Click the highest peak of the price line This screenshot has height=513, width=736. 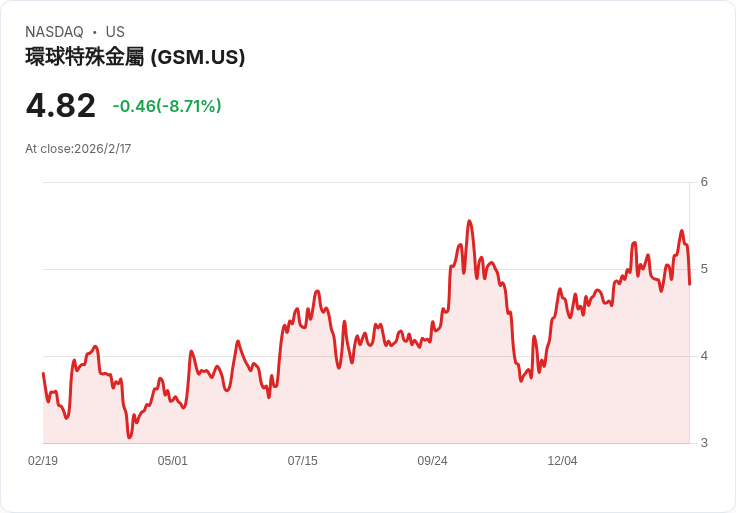pyautogui.click(x=469, y=221)
